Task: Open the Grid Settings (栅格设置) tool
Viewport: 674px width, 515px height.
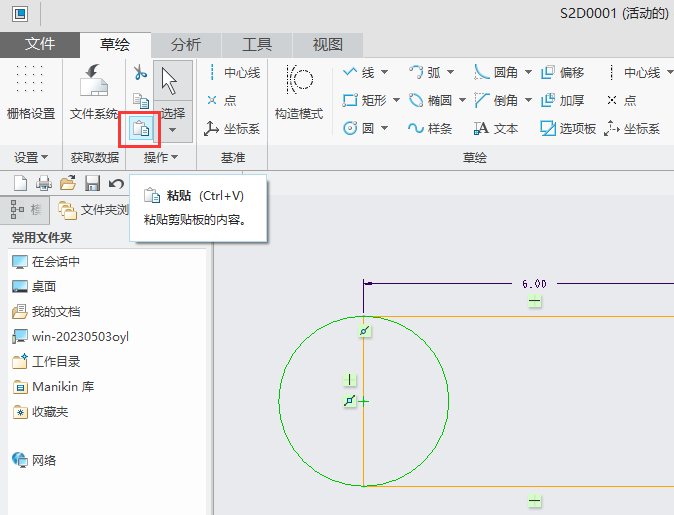Action: tap(31, 92)
